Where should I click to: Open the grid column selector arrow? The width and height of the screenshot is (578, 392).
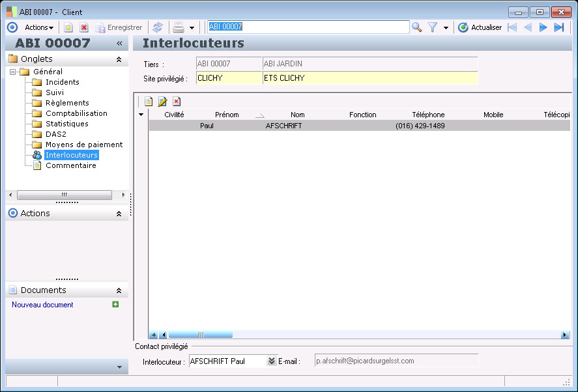click(141, 115)
